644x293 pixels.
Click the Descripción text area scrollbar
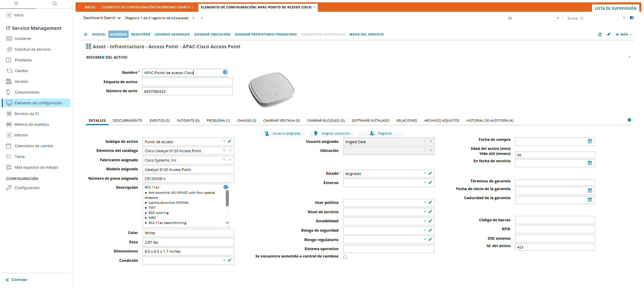click(227, 198)
